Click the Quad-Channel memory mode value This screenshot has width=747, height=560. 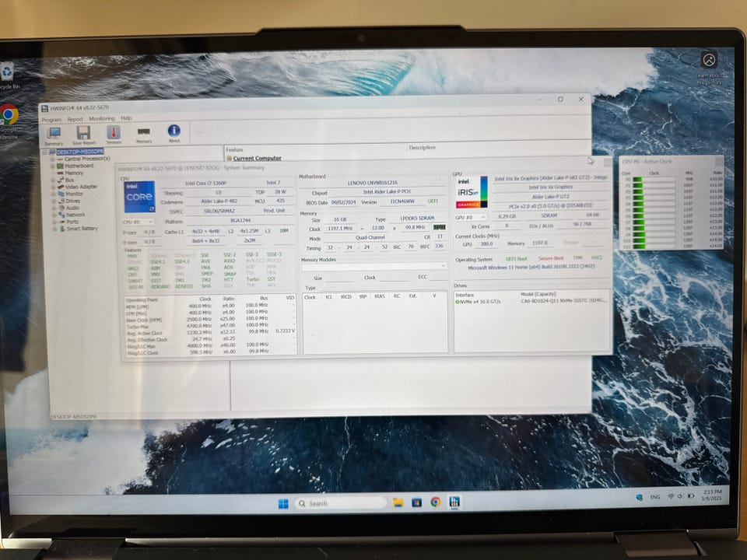tap(370, 237)
